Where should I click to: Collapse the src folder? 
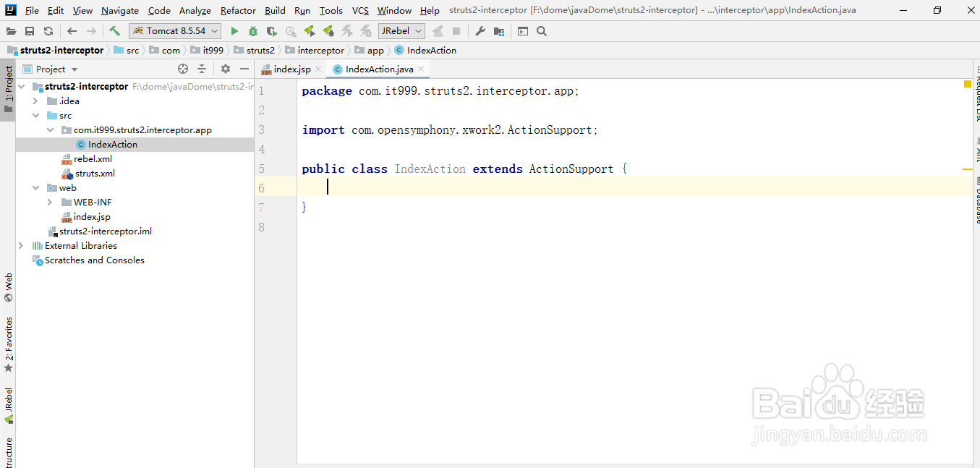[x=35, y=116]
